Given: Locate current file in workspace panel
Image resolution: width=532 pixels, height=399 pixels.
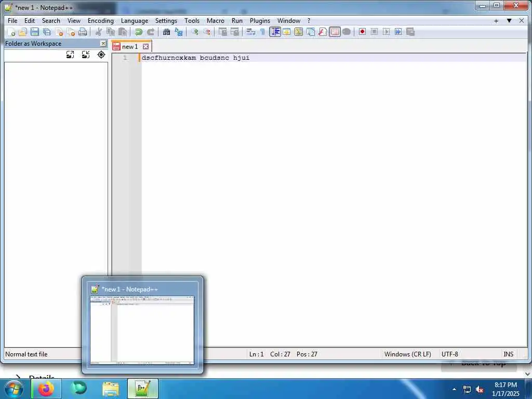Looking at the screenshot, I should coord(101,55).
